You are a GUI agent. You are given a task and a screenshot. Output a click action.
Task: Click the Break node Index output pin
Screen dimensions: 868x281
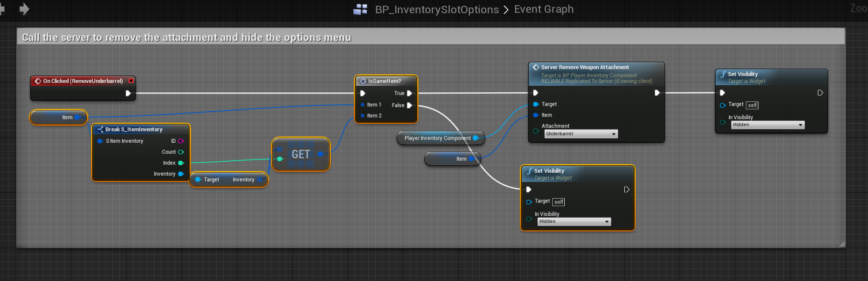[181, 163]
